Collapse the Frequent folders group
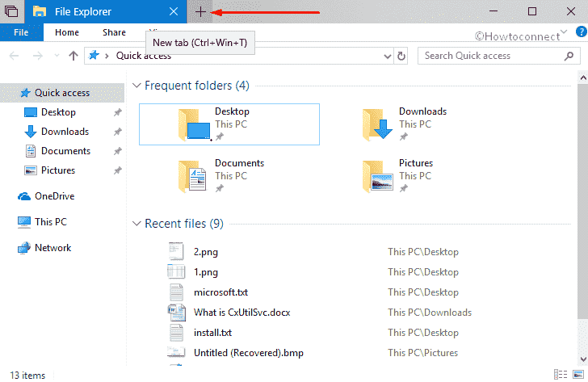Image resolution: width=588 pixels, height=382 pixels. point(136,86)
